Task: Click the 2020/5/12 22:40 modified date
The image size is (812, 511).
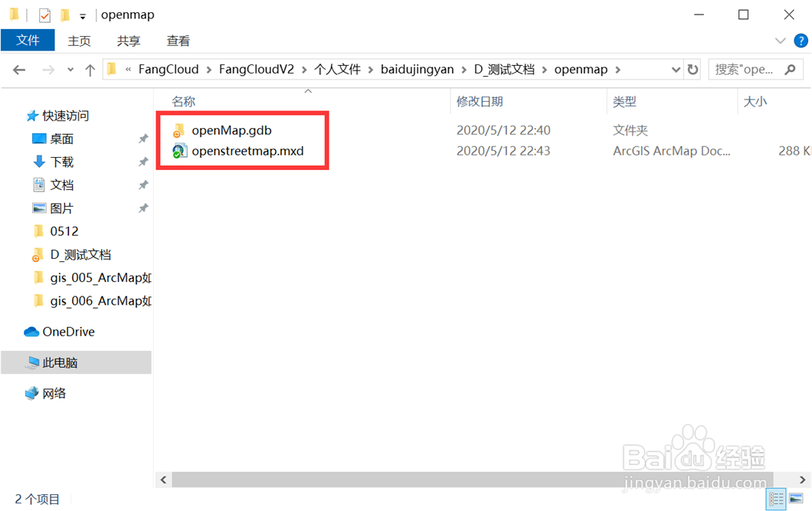Action: coord(503,130)
